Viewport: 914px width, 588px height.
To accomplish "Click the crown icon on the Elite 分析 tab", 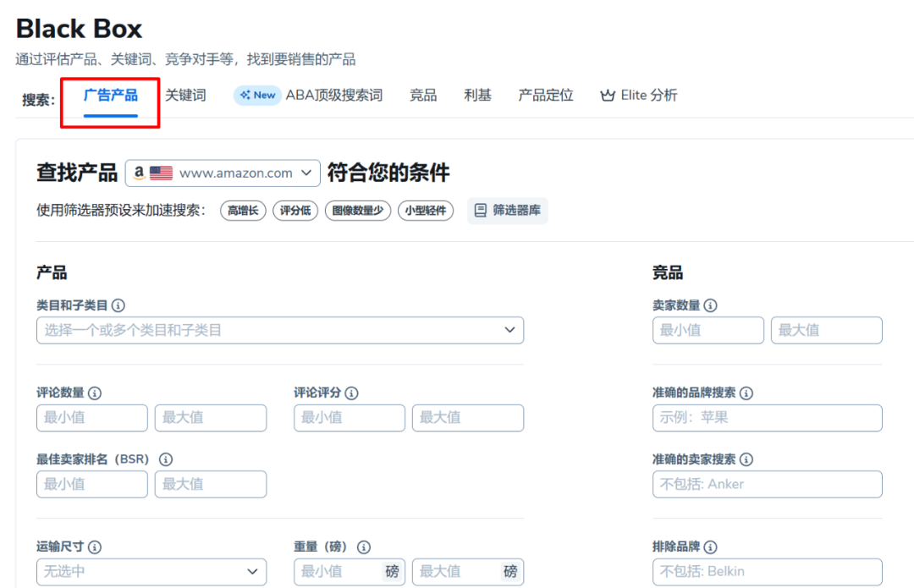I will [607, 95].
